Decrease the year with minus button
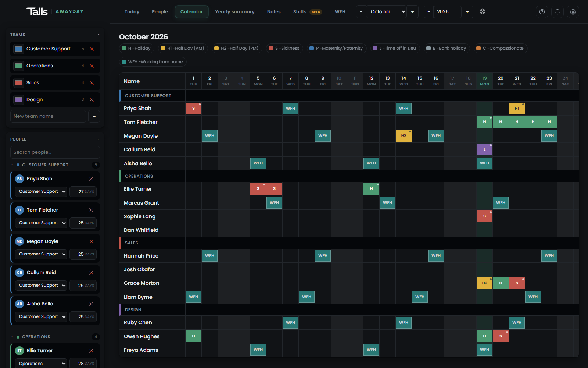 click(429, 12)
